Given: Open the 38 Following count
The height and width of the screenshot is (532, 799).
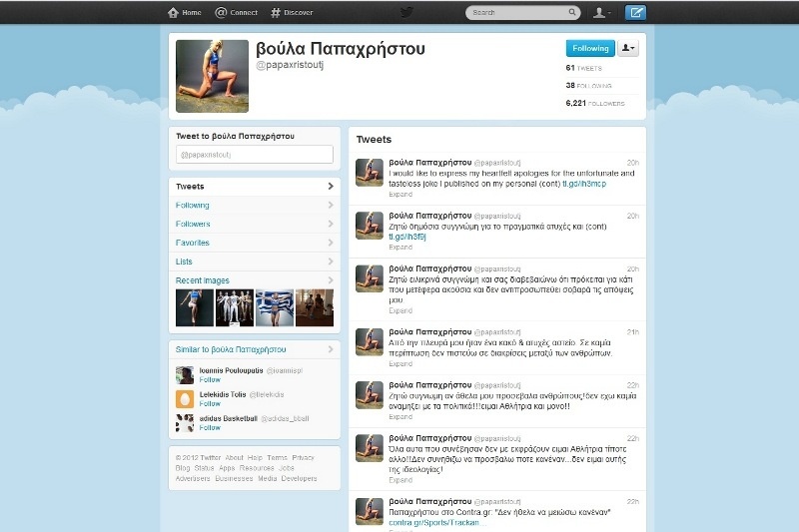Looking at the screenshot, I should tap(589, 86).
